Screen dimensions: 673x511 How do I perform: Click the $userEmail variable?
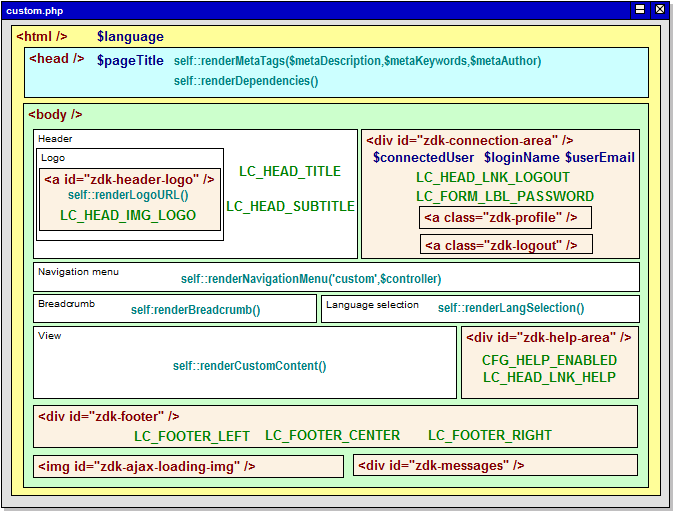(x=600, y=157)
